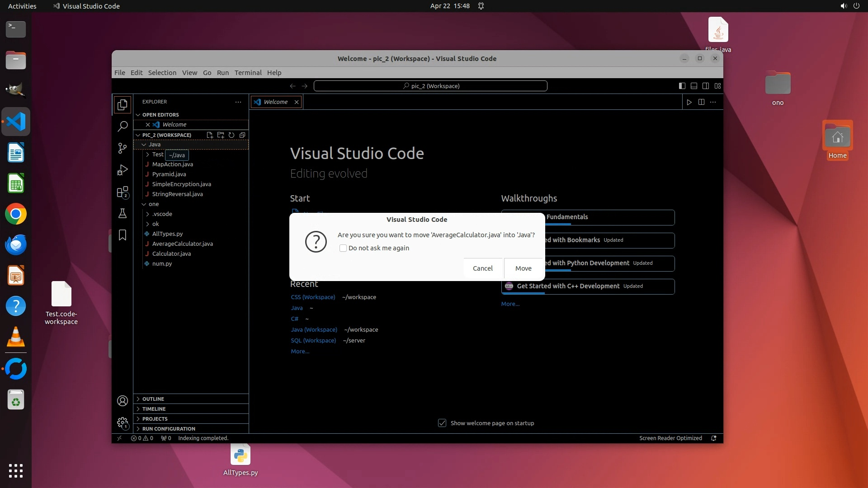The height and width of the screenshot is (488, 868).
Task: Open the Extensions view icon
Action: (123, 192)
